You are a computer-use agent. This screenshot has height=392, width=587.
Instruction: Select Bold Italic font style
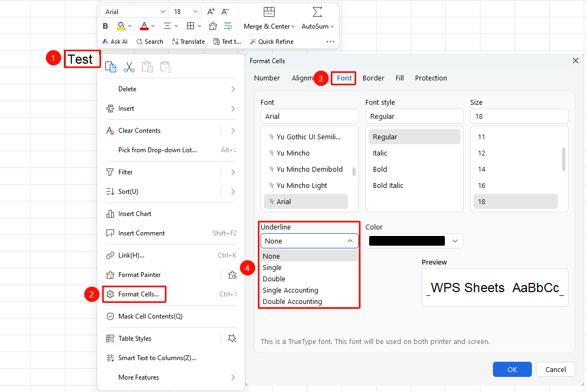pyautogui.click(x=415, y=186)
